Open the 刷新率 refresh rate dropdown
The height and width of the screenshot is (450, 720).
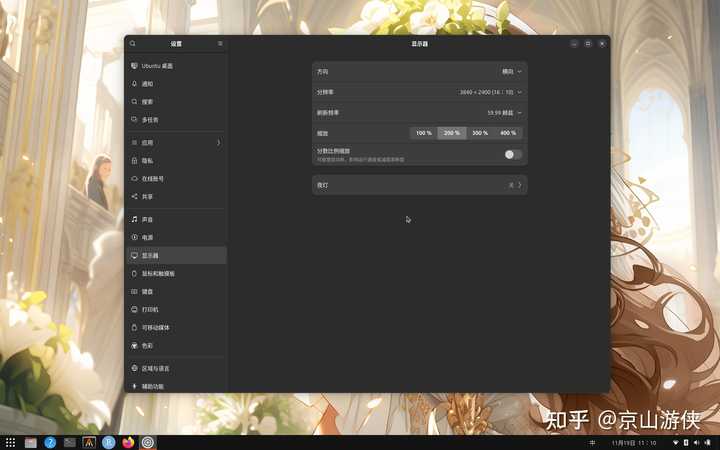[420, 113]
